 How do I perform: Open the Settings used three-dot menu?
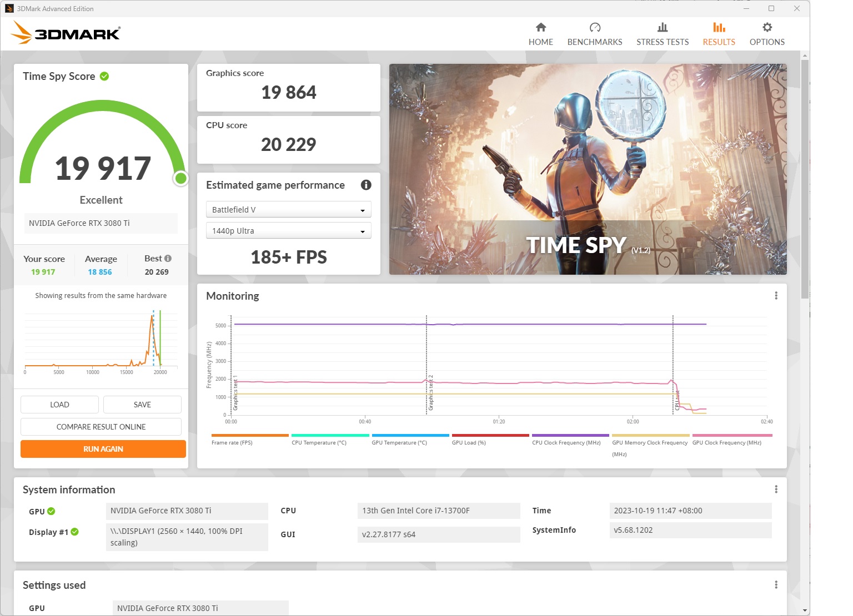[x=776, y=584]
